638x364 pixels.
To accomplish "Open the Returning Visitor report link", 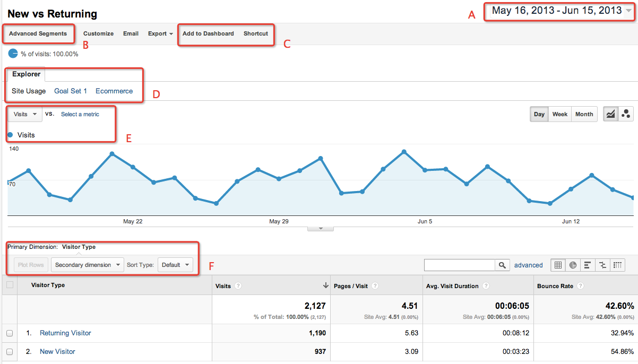I will coord(65,333).
